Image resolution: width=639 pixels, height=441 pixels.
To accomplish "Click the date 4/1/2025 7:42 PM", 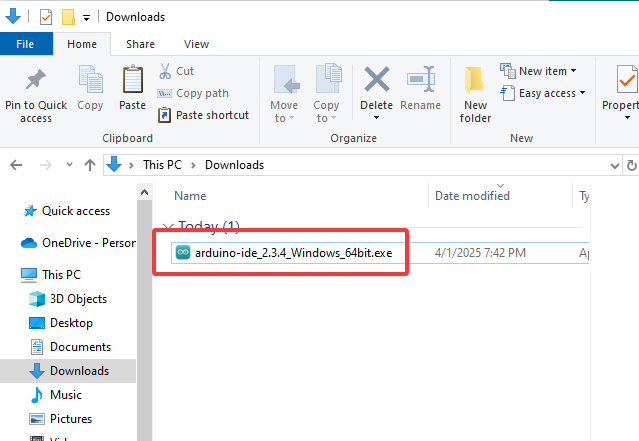I will [480, 253].
